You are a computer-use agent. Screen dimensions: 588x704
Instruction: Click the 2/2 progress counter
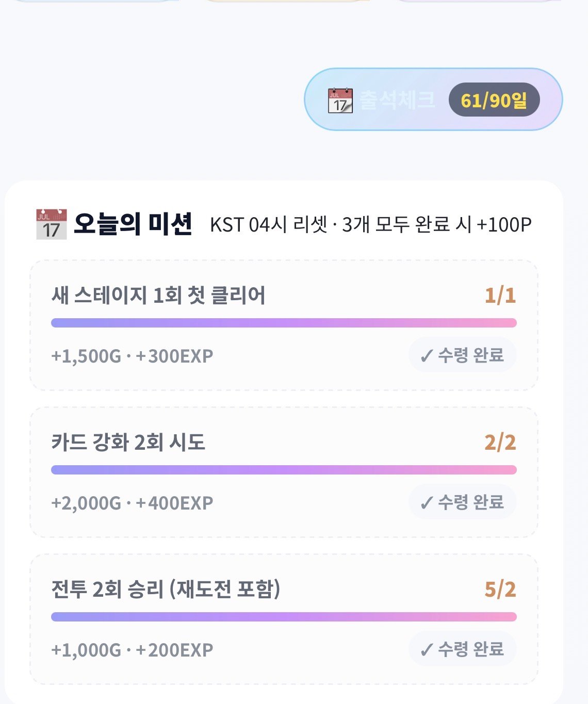click(x=500, y=443)
